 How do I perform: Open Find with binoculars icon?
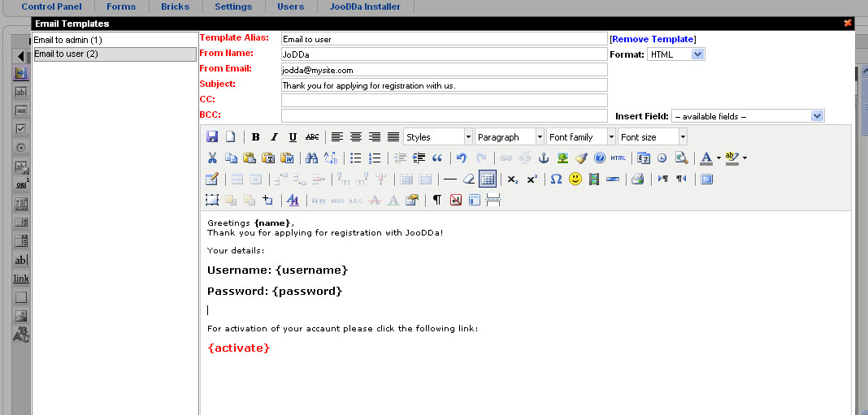(311, 158)
